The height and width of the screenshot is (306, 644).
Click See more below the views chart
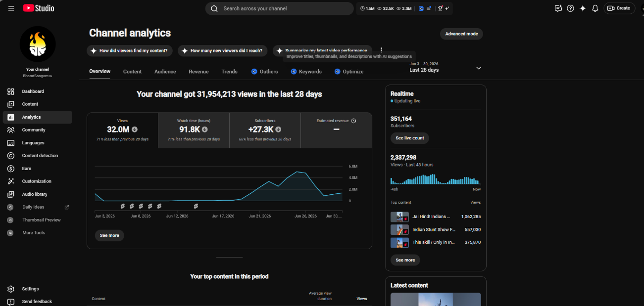click(109, 235)
